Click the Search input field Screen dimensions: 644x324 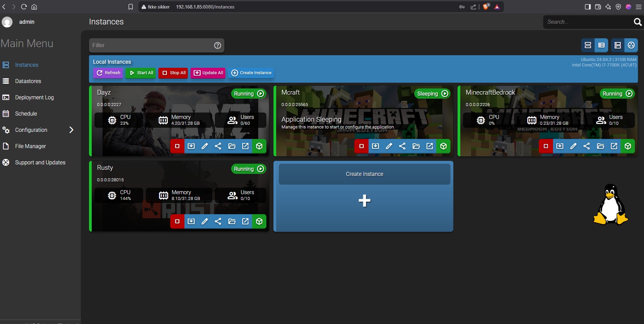(x=588, y=22)
